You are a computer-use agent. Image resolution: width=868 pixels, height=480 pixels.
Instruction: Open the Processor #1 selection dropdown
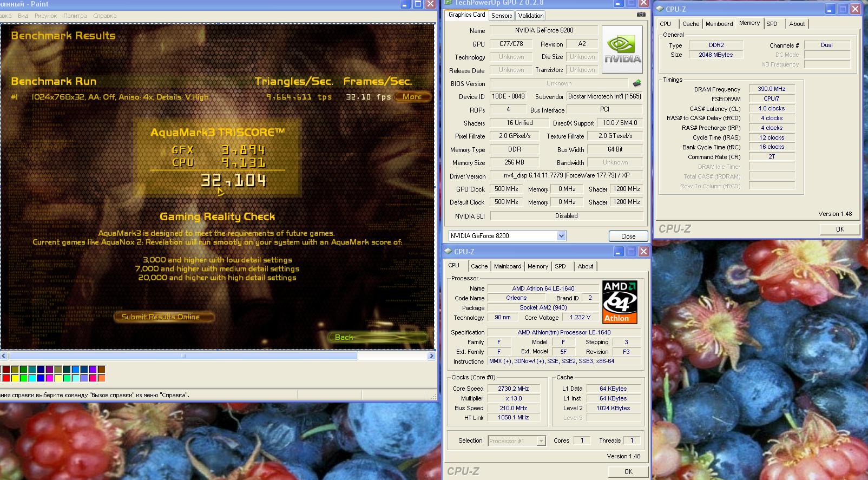point(541,441)
